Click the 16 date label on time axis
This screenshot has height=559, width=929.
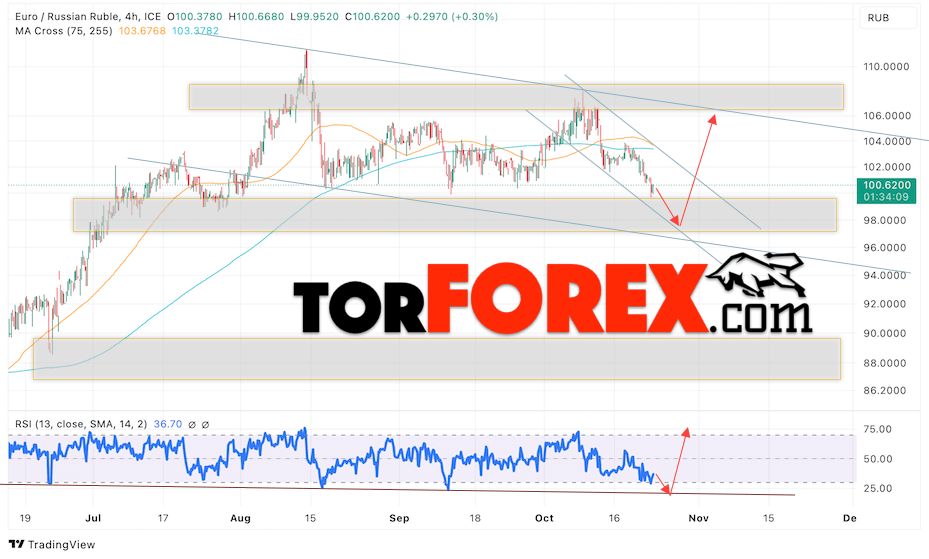pos(614,518)
